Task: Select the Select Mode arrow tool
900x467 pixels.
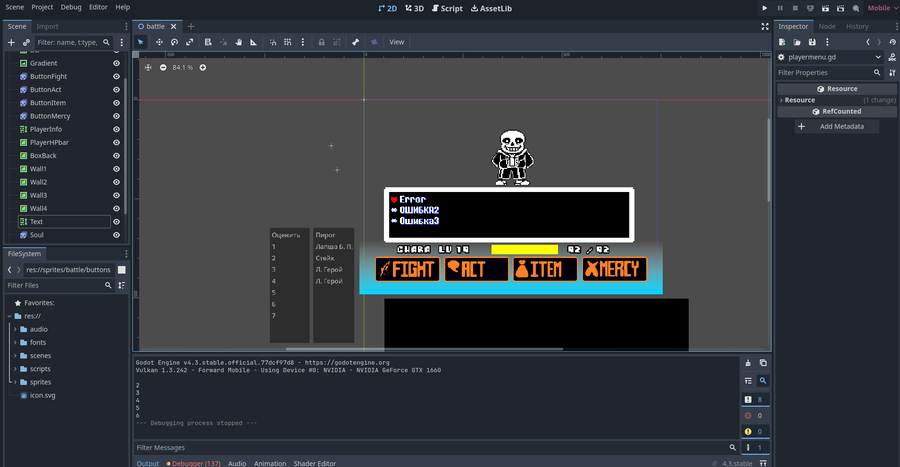Action: click(x=141, y=42)
